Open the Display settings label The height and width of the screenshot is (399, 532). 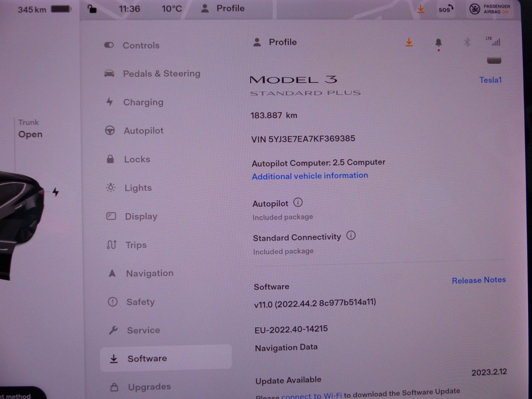[x=141, y=216]
